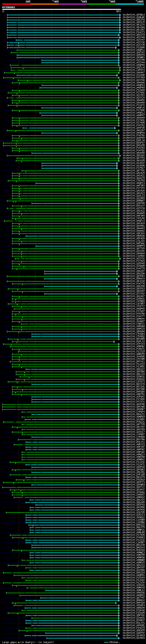The width and height of the screenshot is (146, 644).
Task: Select alignment label UniRef100_C4P6Y3
Action: [x=133, y=70]
